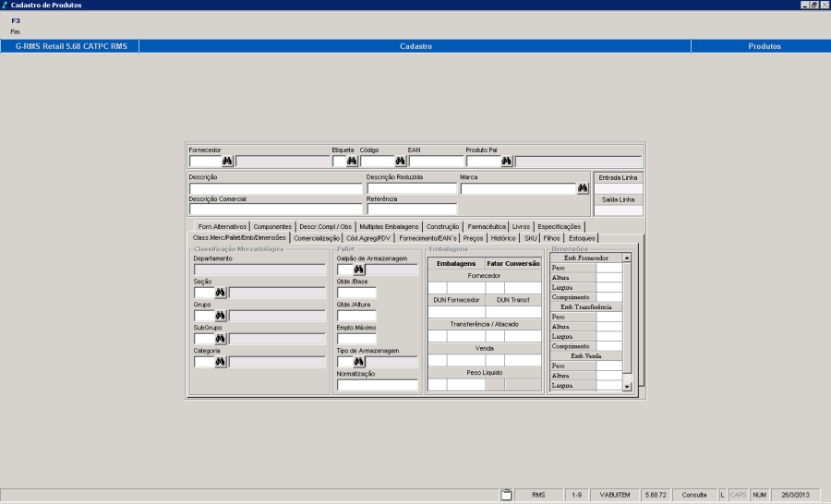Click the Seção code input field
The image size is (831, 504).
(204, 293)
